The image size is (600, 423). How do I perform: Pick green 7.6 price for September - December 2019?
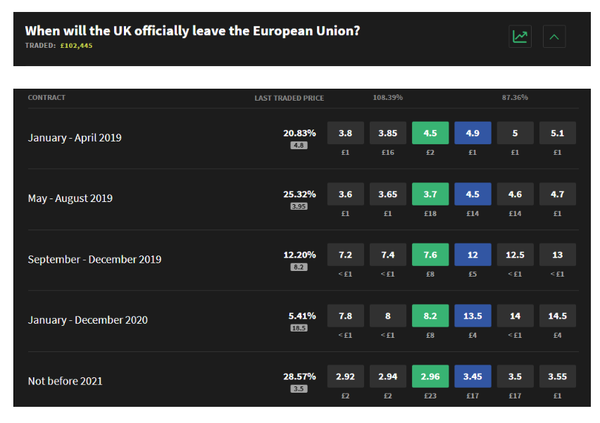pos(430,255)
